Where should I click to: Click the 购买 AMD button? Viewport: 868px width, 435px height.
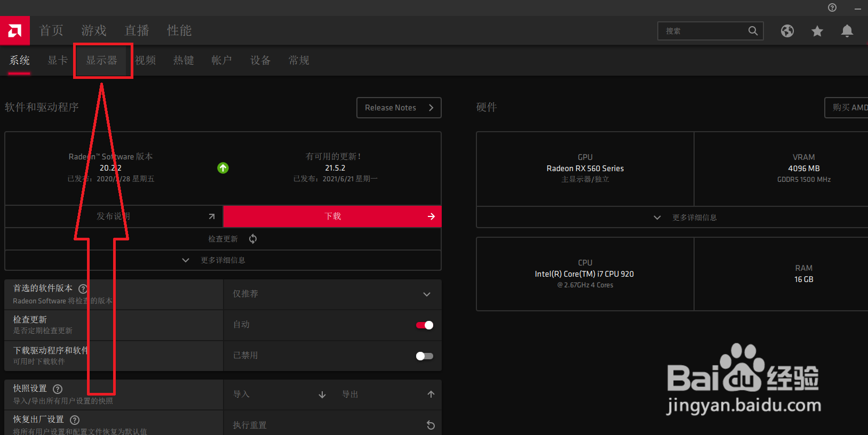coord(847,108)
